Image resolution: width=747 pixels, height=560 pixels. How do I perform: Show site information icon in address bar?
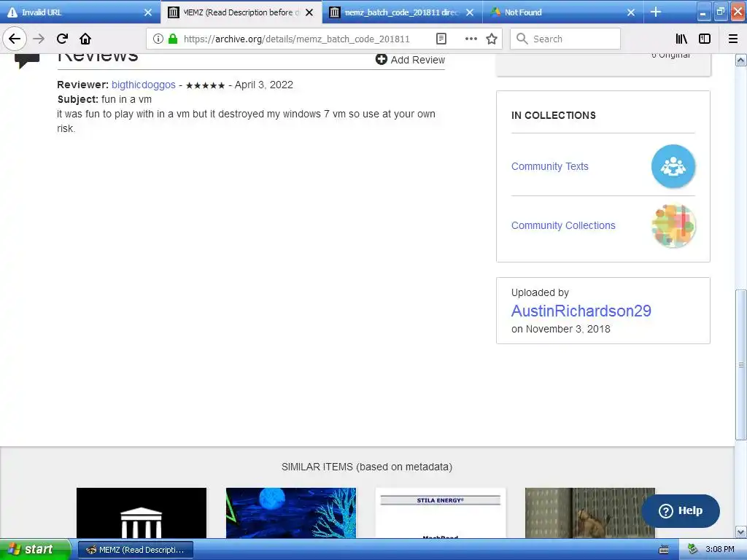tap(158, 39)
